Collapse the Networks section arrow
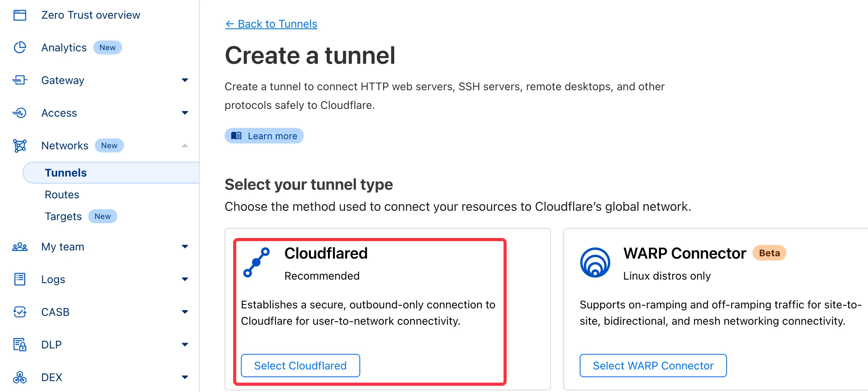Screen dimensions: 868x392 click(185, 145)
